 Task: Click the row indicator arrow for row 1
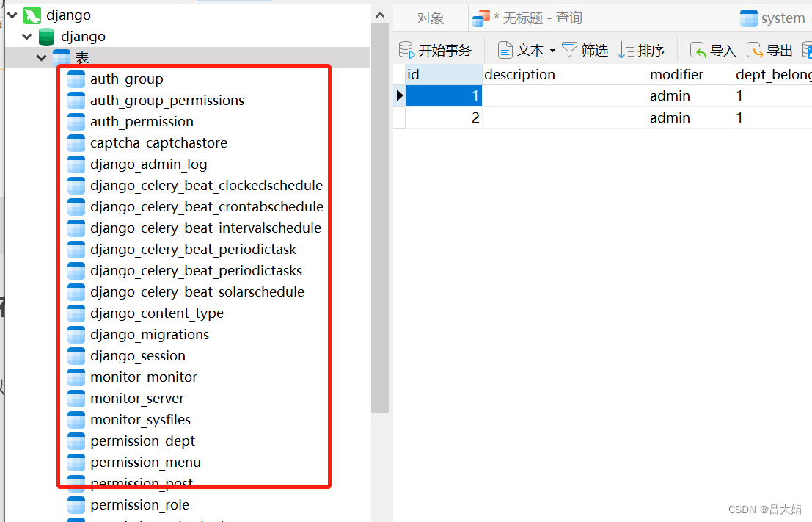(399, 96)
